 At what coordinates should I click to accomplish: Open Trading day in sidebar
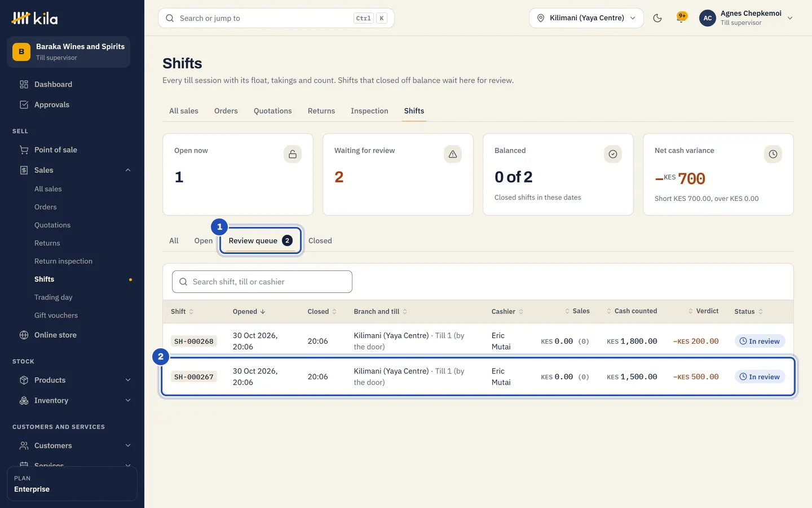coord(54,297)
